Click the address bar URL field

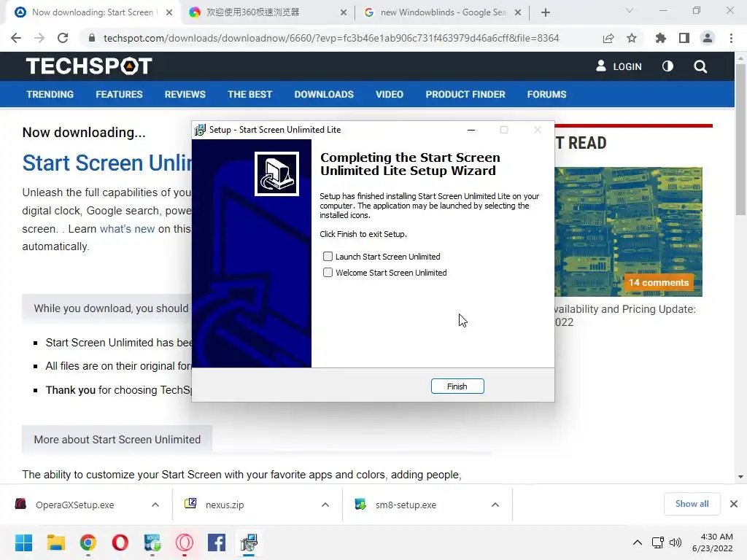click(x=330, y=38)
